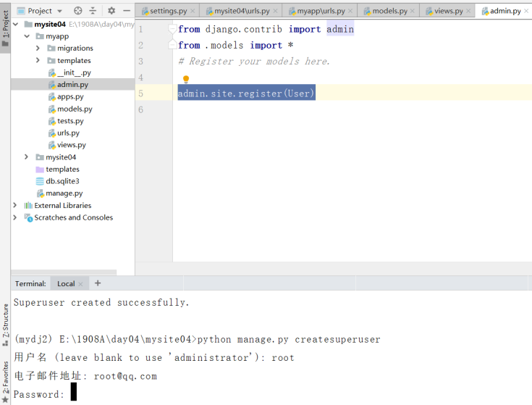The width and height of the screenshot is (532, 405).
Task: Close the myapp\urls.py tab
Action: (350, 11)
